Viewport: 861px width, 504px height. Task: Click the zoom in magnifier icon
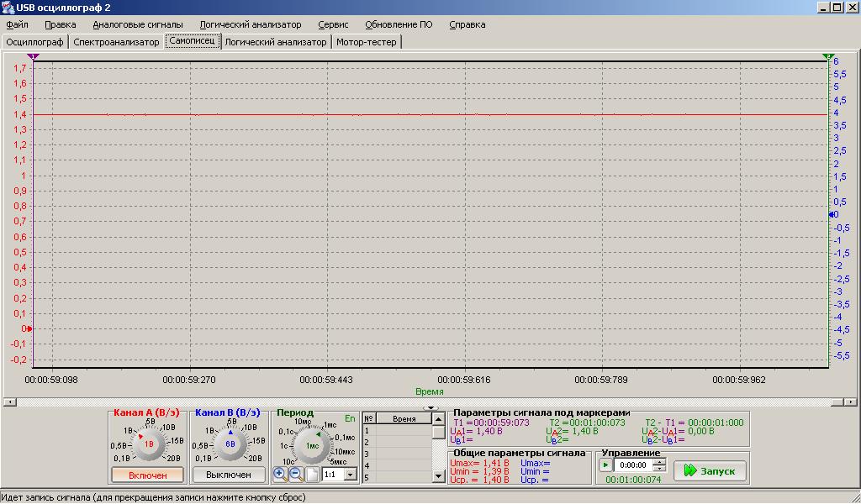coord(281,475)
